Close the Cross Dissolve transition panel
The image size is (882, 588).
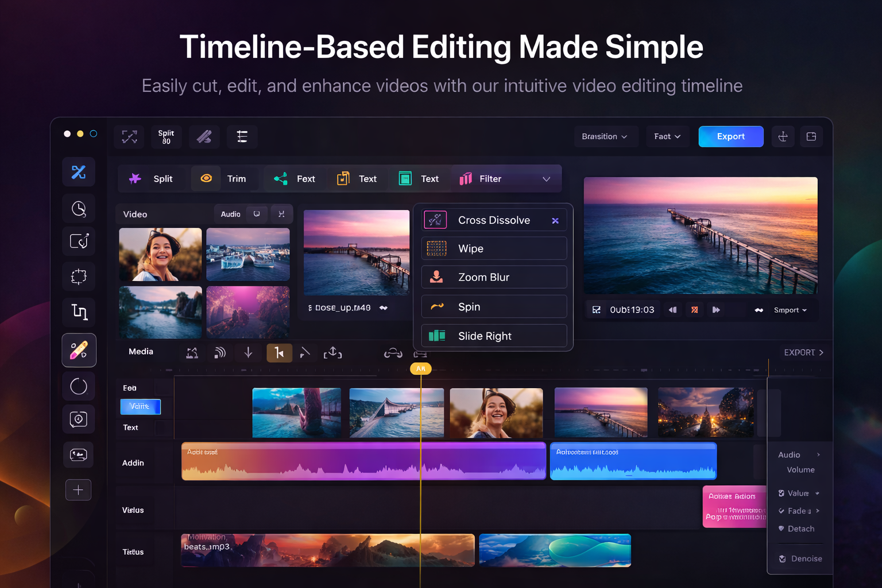555,220
